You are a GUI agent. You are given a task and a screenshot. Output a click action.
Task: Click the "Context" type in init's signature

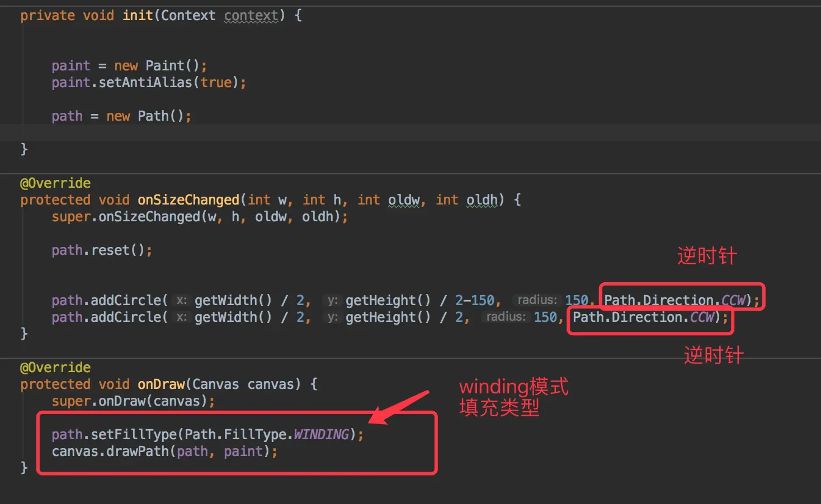click(188, 15)
